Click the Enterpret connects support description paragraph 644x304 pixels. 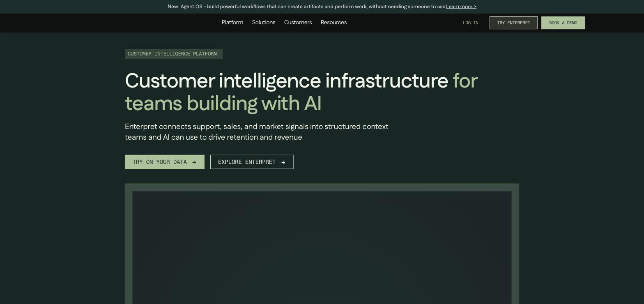(257, 132)
